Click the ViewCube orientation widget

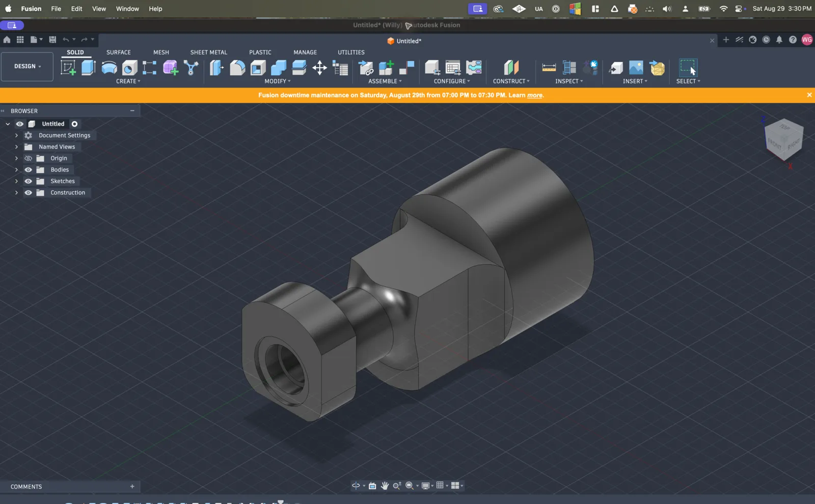(x=783, y=139)
